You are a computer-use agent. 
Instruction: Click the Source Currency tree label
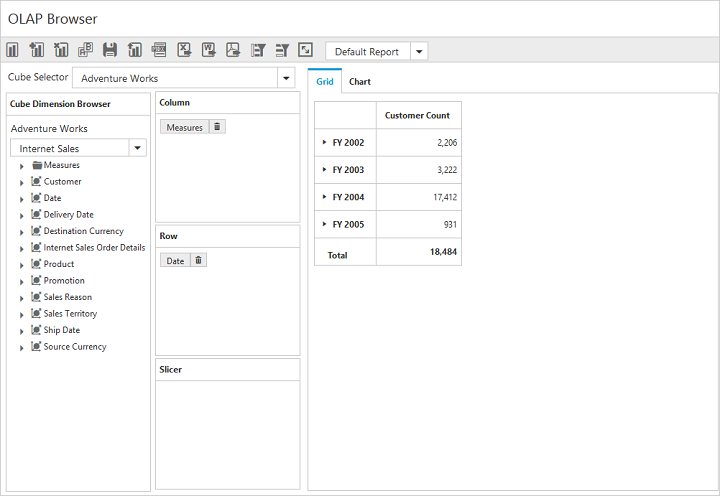[x=75, y=347]
